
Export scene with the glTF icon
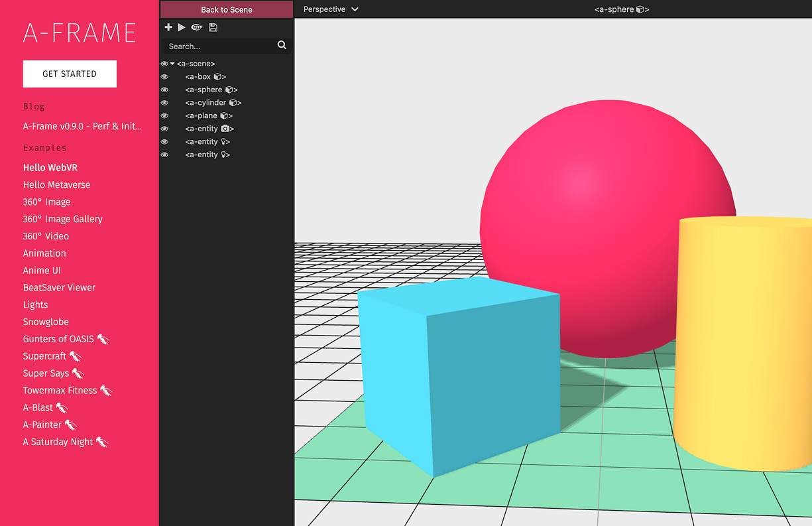pyautogui.click(x=197, y=27)
